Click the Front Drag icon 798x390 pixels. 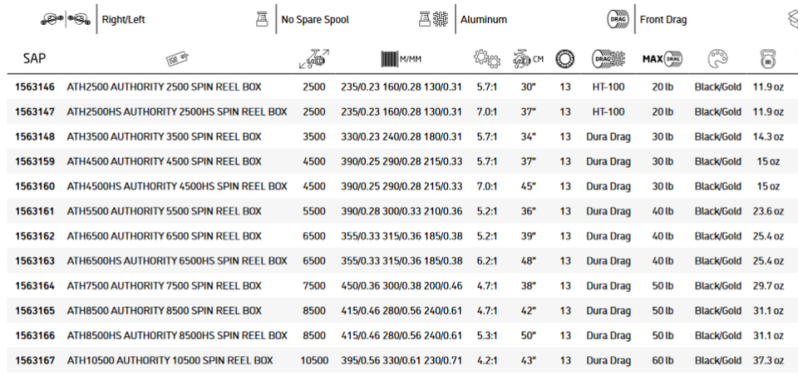coord(618,19)
